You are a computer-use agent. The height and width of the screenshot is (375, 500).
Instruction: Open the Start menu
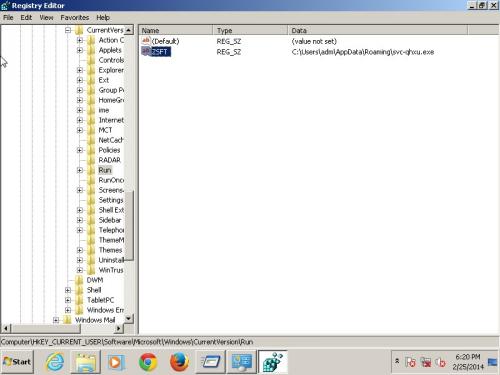(x=17, y=362)
